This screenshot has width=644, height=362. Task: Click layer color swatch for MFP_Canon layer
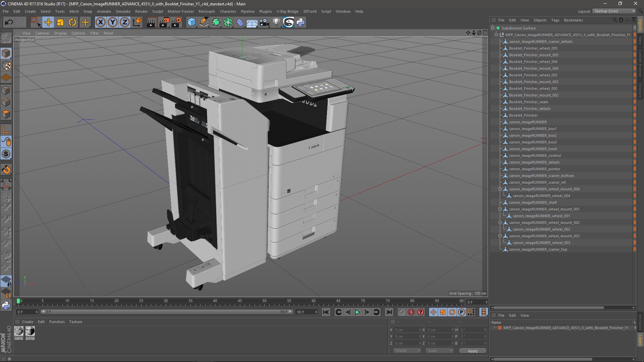click(500, 328)
